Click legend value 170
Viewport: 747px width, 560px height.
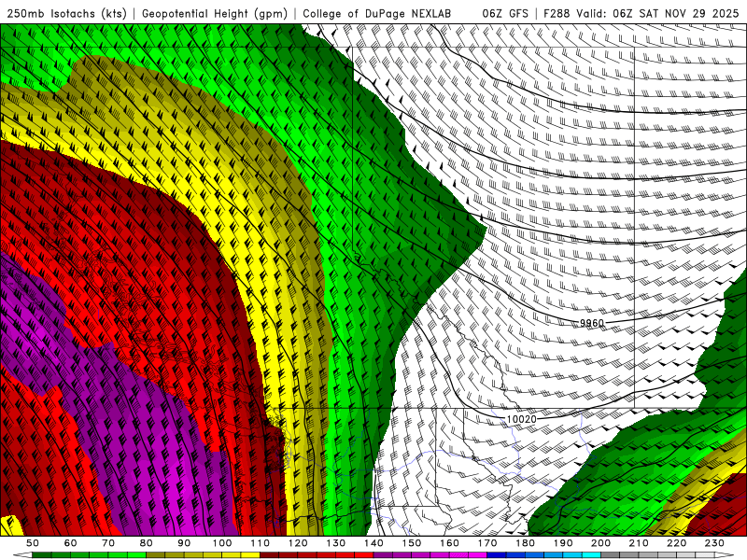click(x=487, y=543)
